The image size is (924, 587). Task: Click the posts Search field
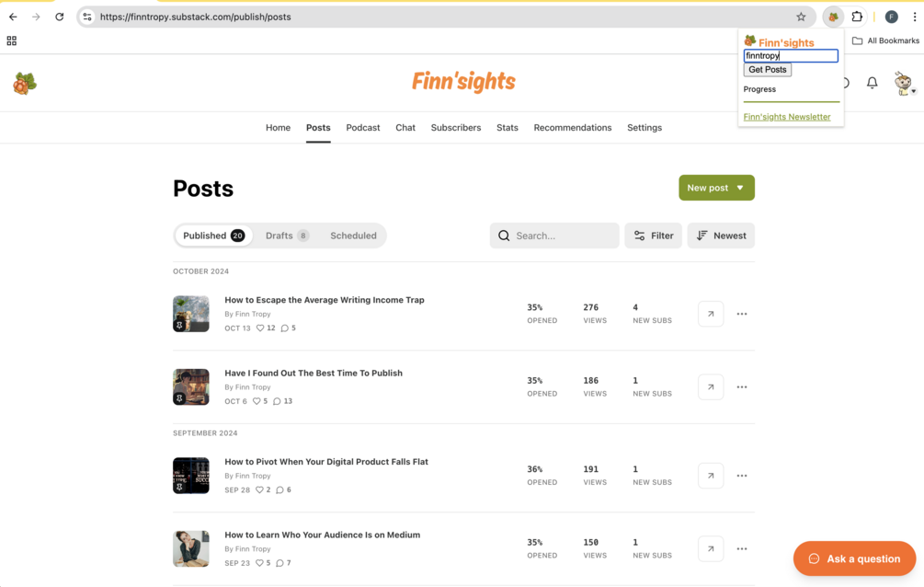tap(554, 236)
